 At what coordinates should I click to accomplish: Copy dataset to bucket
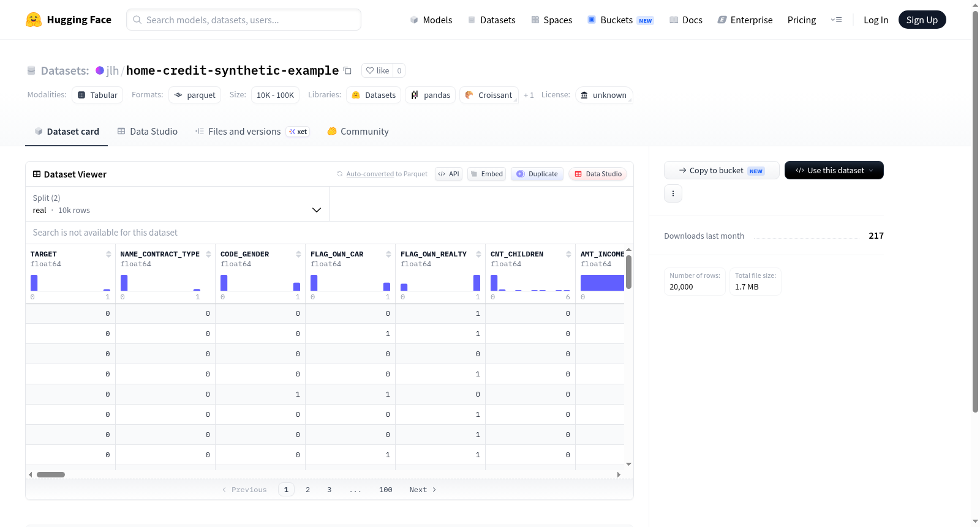(x=722, y=170)
